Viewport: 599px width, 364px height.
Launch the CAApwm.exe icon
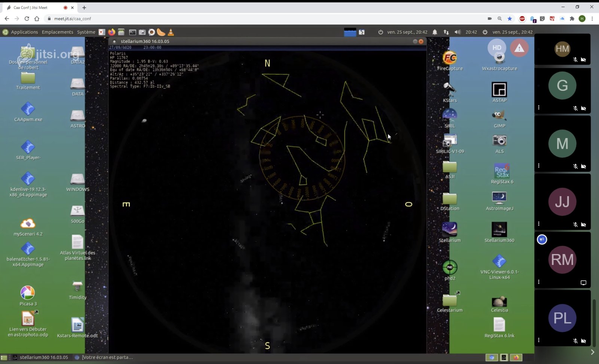[28, 109]
